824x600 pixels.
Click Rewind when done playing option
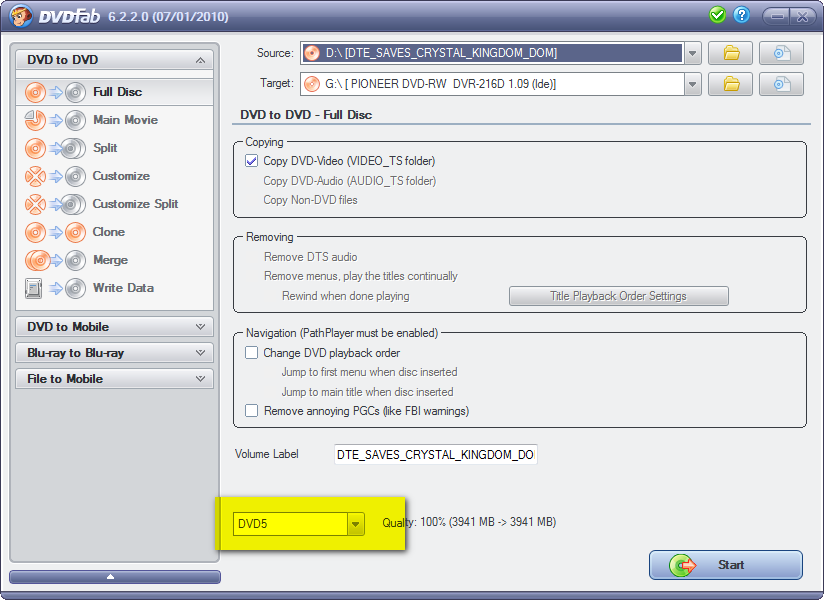[x=345, y=296]
